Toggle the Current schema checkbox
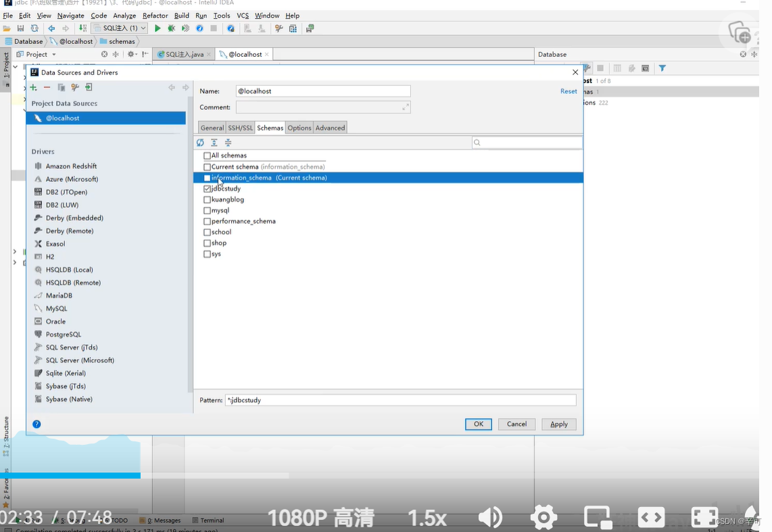Screen dimensions: 772x532 [208, 167]
